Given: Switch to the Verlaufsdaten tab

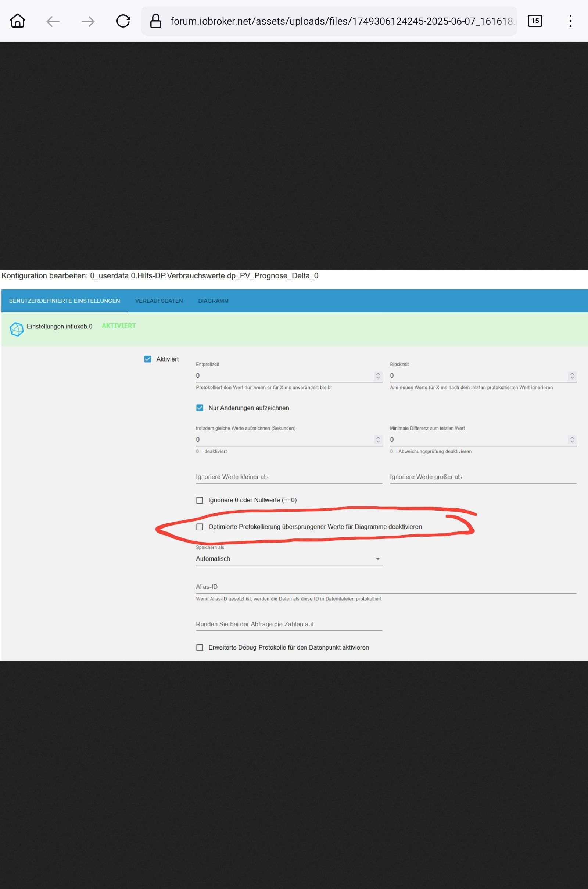Looking at the screenshot, I should 159,301.
